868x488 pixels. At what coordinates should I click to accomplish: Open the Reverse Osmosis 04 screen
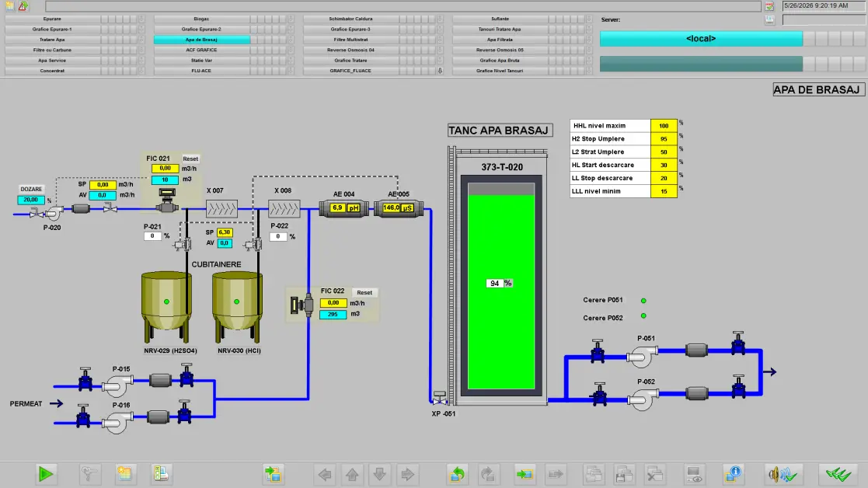coord(350,50)
